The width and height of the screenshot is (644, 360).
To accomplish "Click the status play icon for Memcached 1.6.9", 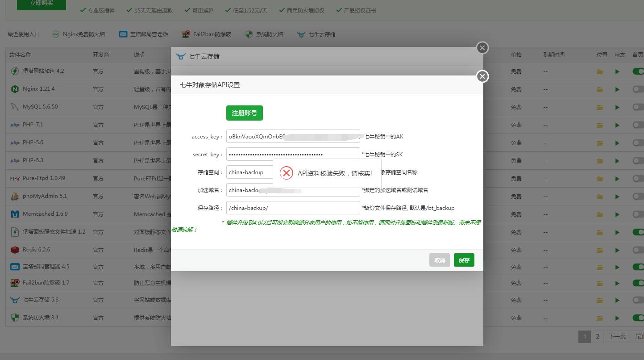I will point(617,214).
